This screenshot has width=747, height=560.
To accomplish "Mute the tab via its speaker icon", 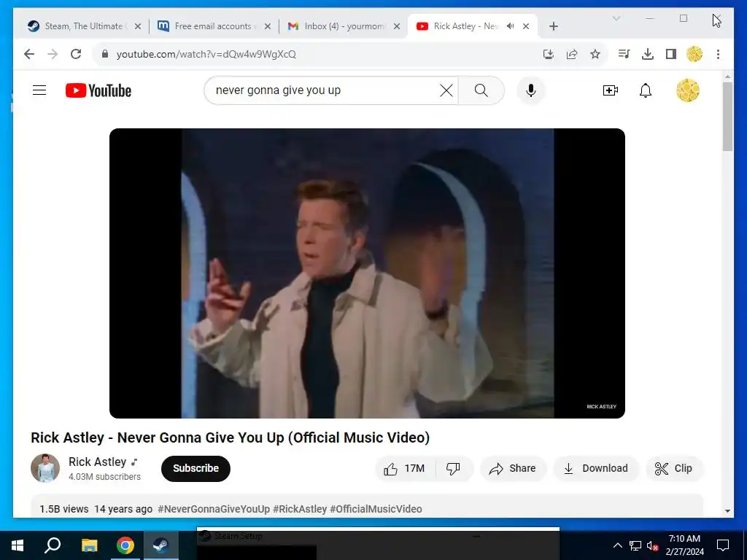I will [x=510, y=26].
